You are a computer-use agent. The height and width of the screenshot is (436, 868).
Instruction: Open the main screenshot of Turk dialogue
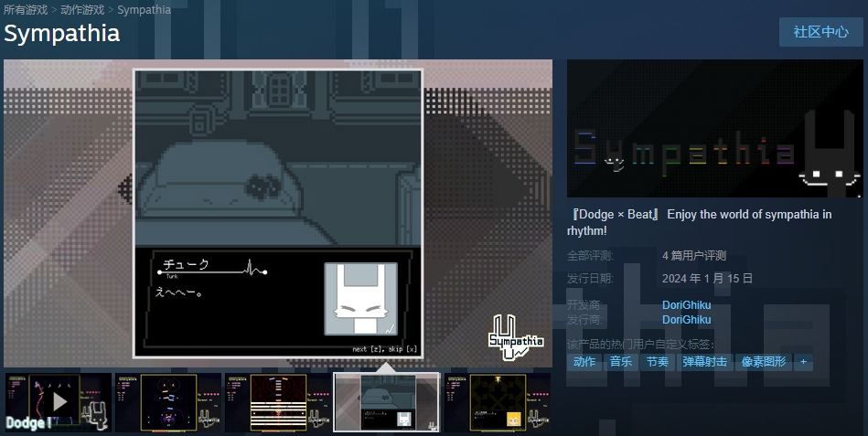pyautogui.click(x=278, y=213)
